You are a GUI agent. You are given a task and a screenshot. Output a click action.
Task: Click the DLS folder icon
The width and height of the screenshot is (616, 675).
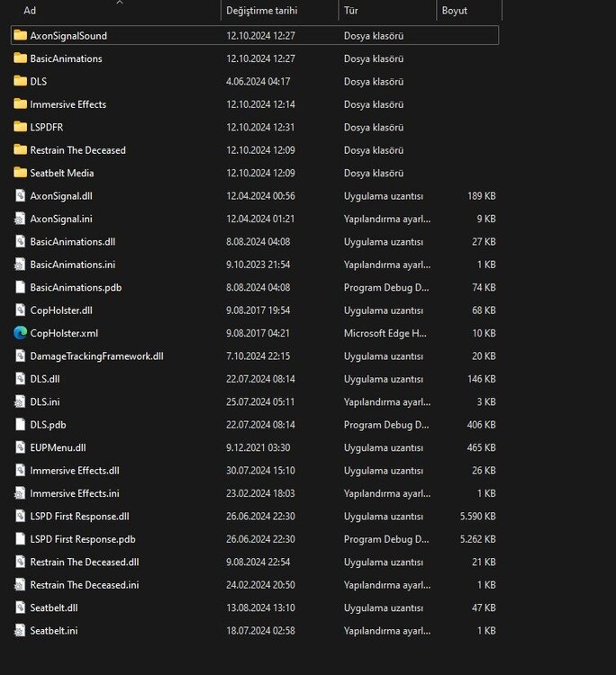(20, 81)
